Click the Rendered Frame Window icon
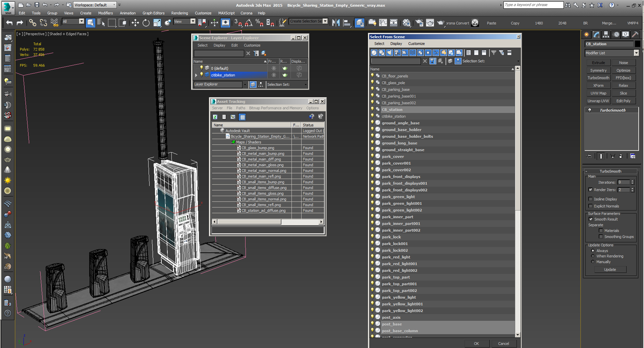Viewport: 644px width, 348px height. coord(430,23)
